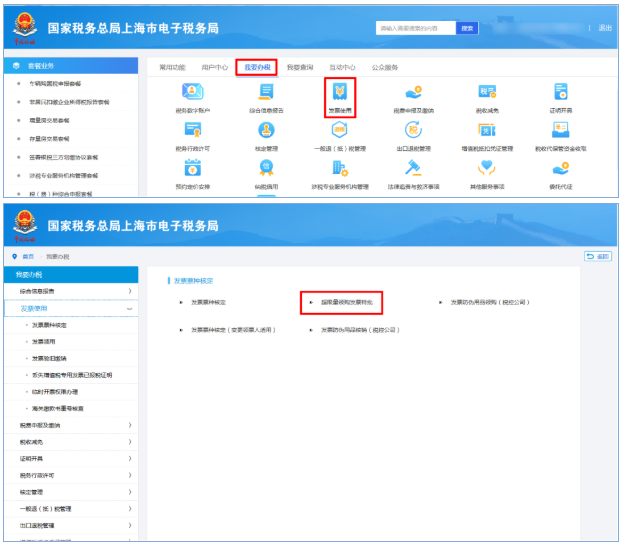Open 税收减免 icon
This screenshot has height=546, width=623.
(x=487, y=92)
